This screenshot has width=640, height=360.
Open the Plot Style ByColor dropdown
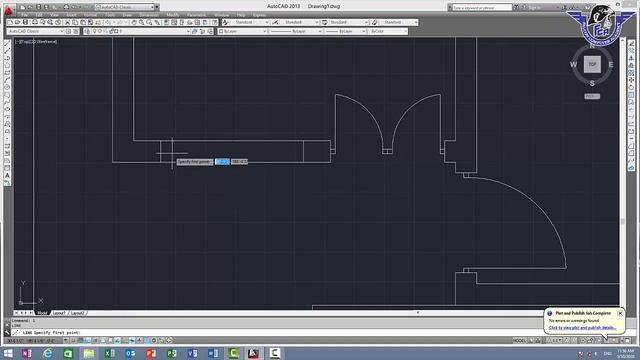point(388,31)
